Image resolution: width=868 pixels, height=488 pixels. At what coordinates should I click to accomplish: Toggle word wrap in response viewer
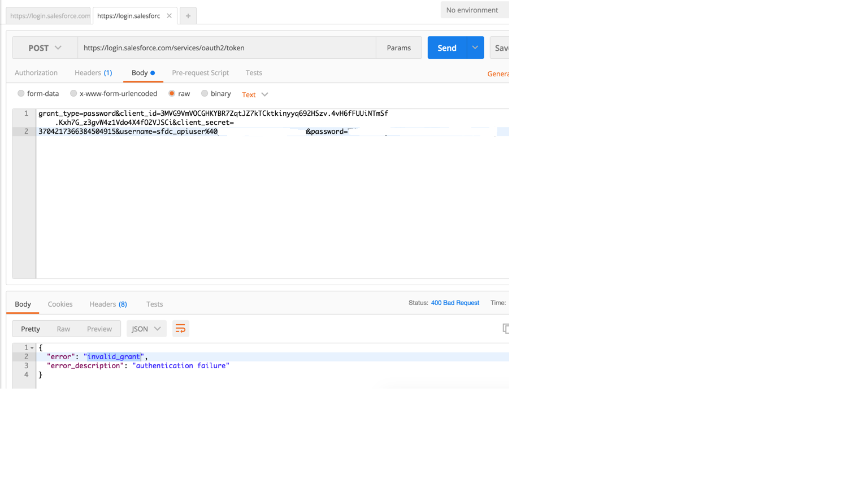(180, 329)
